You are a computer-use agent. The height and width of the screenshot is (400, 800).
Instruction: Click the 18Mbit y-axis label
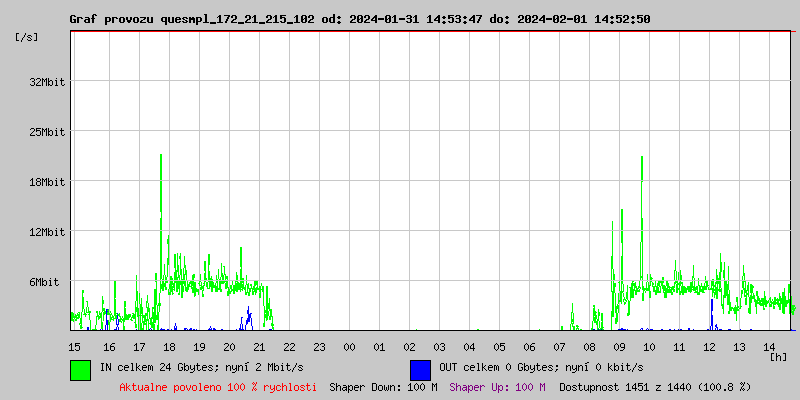click(x=47, y=182)
